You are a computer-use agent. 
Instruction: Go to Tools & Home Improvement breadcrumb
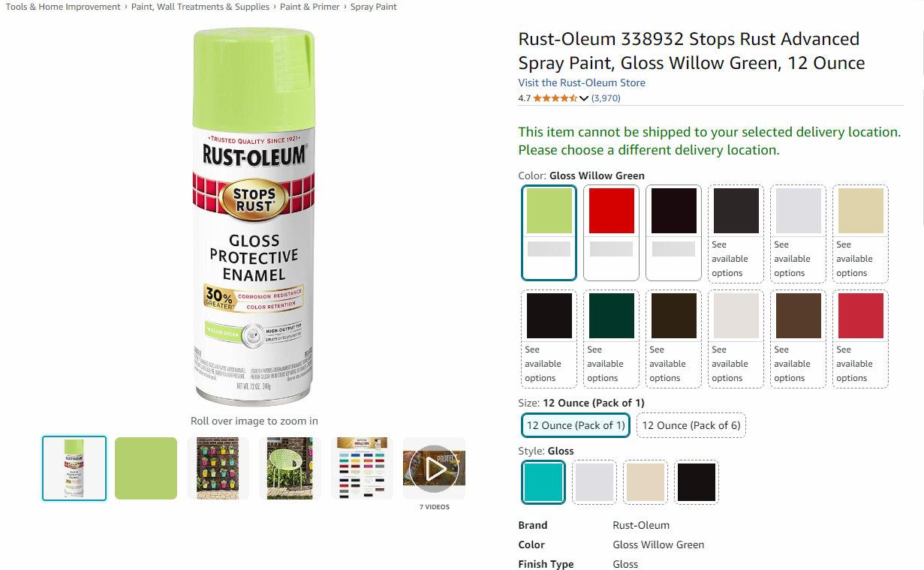pyautogui.click(x=63, y=7)
